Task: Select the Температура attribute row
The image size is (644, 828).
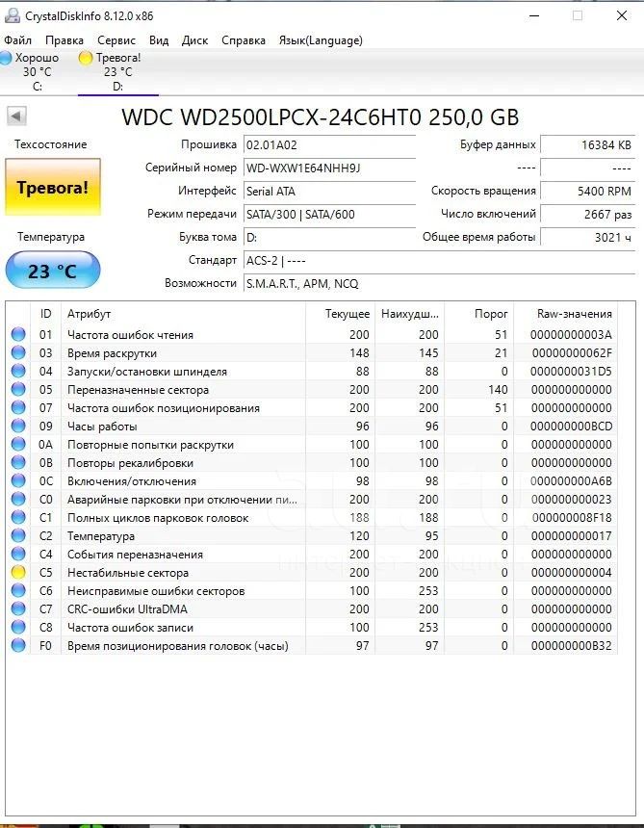Action: pyautogui.click(x=312, y=535)
